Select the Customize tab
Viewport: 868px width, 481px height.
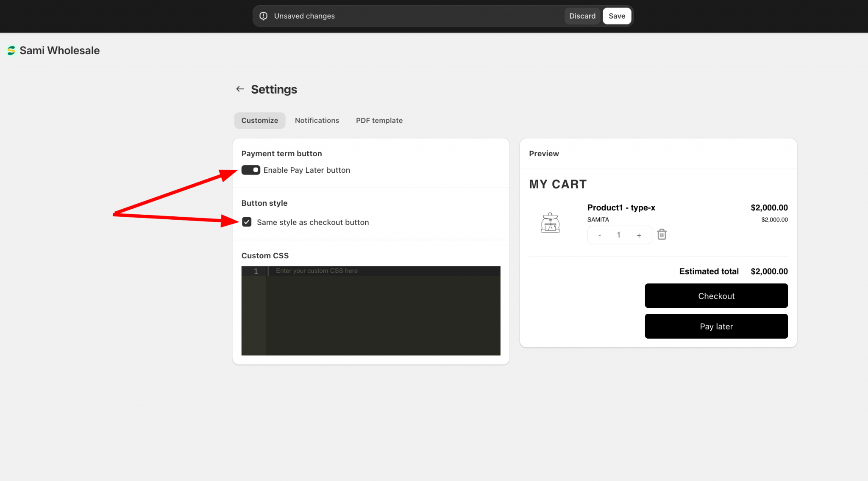click(259, 121)
